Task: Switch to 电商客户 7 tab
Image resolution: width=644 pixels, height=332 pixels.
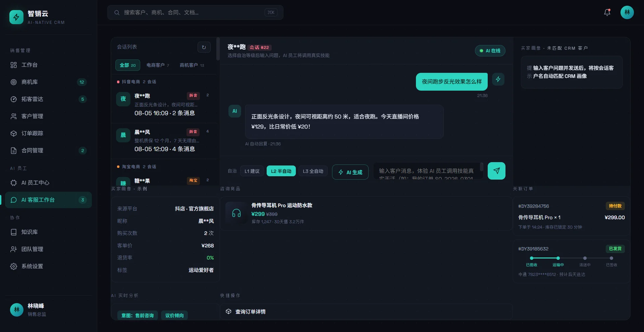Action: [x=158, y=65]
